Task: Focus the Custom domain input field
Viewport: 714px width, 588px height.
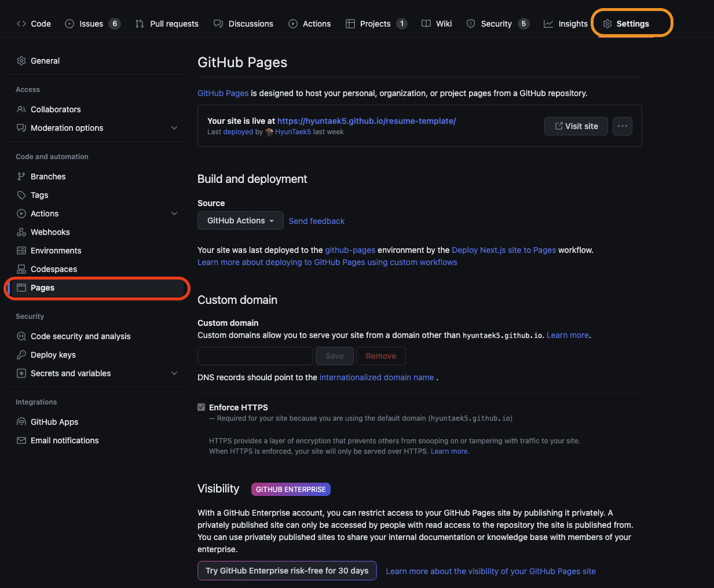Action: [255, 356]
